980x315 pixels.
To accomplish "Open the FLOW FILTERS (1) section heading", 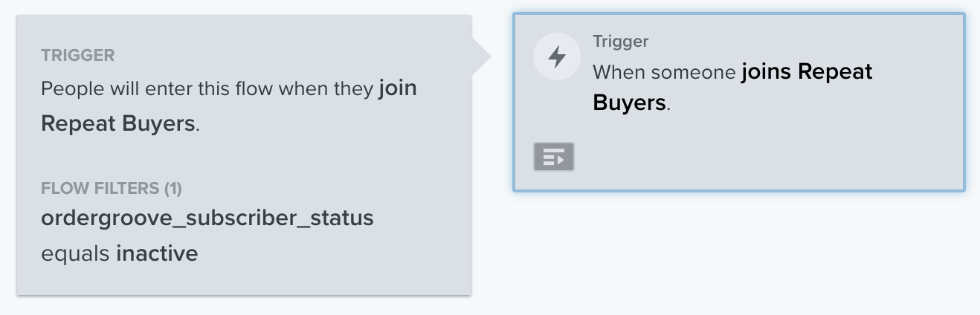I will point(112,189).
